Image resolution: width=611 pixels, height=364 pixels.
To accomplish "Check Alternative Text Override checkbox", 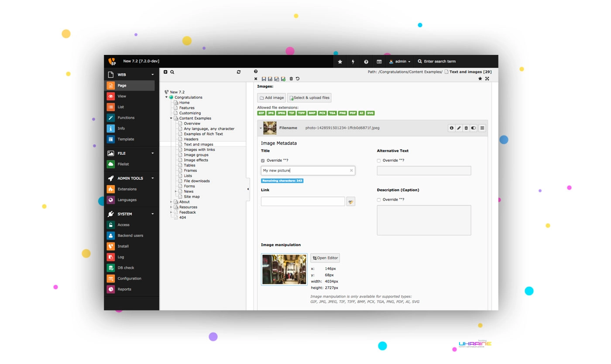I will (379, 161).
